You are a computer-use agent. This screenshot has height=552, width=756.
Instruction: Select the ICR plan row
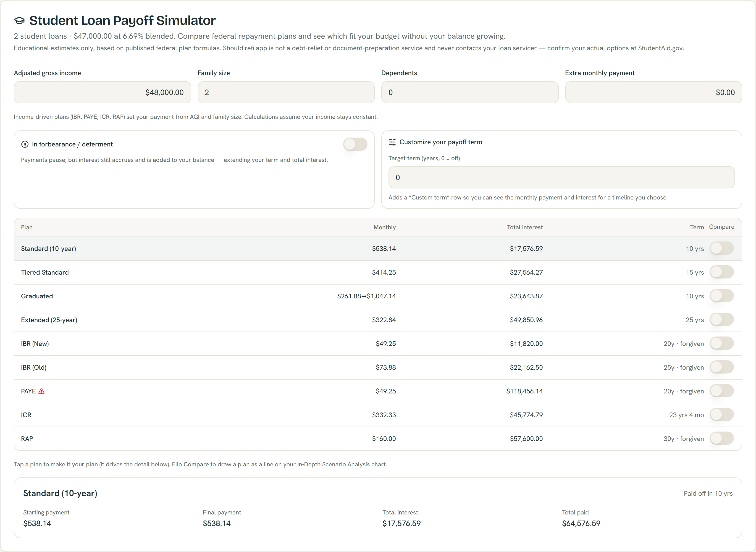click(378, 415)
